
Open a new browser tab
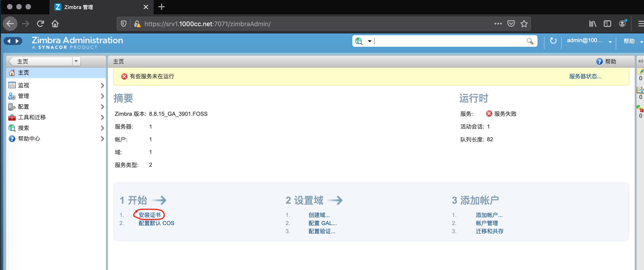coord(162,7)
